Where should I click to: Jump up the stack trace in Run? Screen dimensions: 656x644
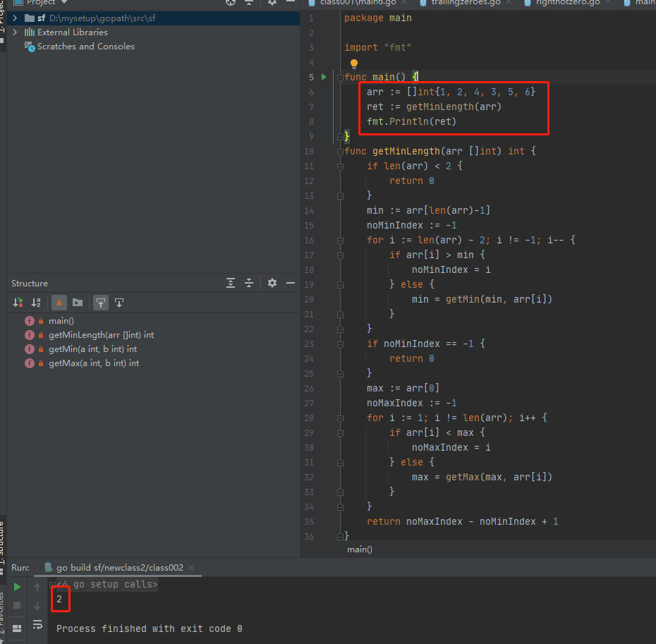(x=37, y=588)
